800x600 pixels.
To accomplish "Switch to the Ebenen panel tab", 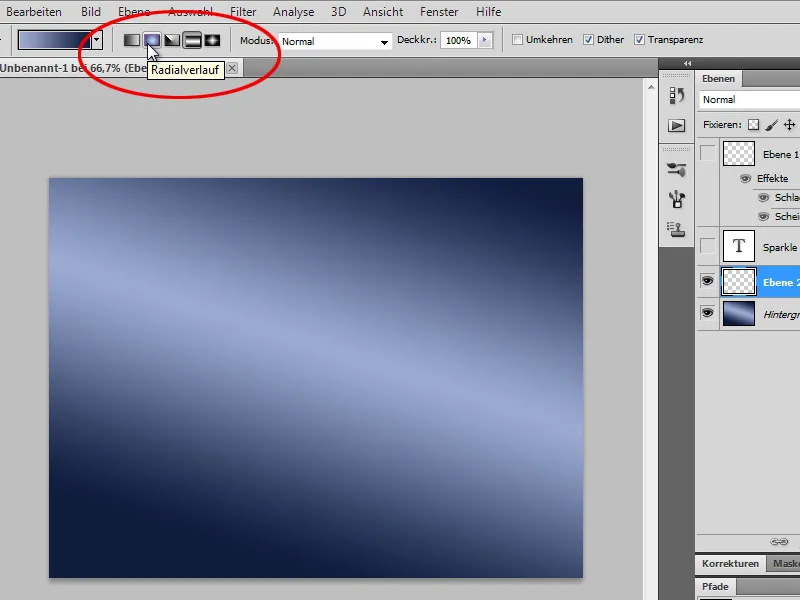I will [718, 79].
